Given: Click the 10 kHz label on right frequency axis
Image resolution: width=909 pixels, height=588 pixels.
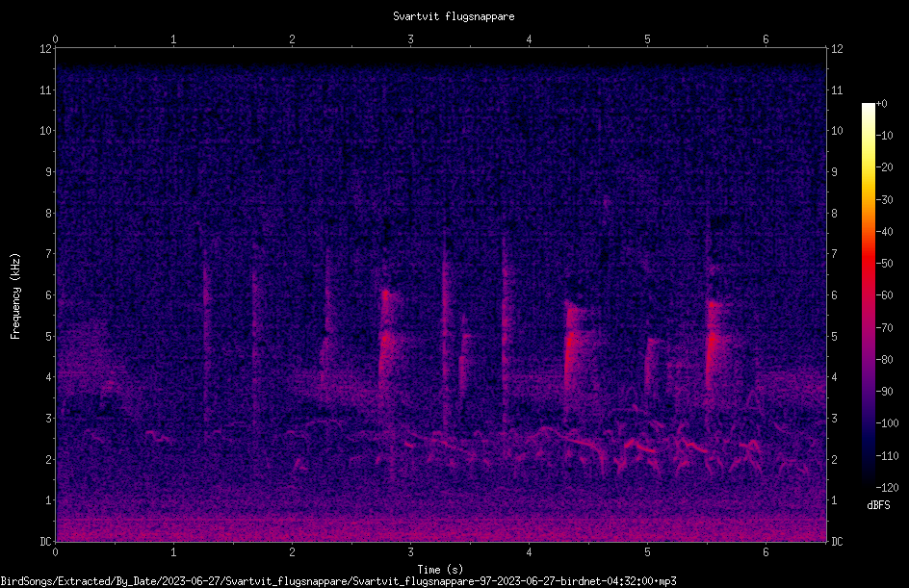Looking at the screenshot, I should click(837, 130).
